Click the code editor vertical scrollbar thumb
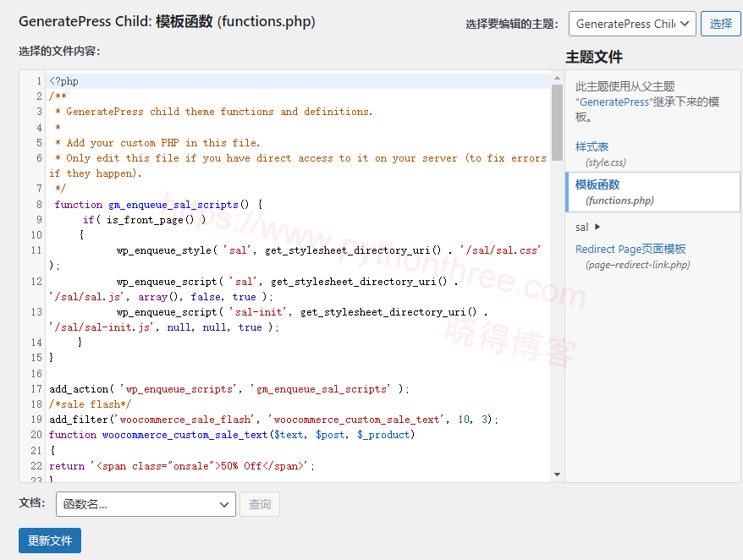Image resolution: width=743 pixels, height=560 pixels. coord(557,122)
